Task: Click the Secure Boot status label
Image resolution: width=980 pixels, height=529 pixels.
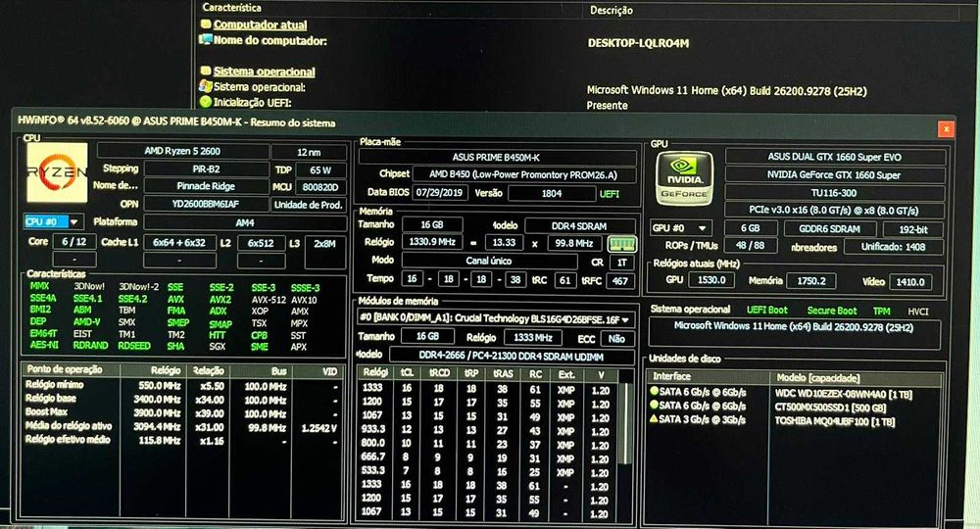Action: [832, 311]
